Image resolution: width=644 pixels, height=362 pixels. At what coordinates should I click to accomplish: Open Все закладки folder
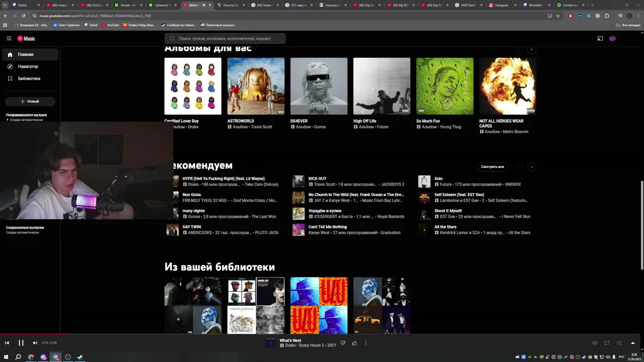click(629, 25)
